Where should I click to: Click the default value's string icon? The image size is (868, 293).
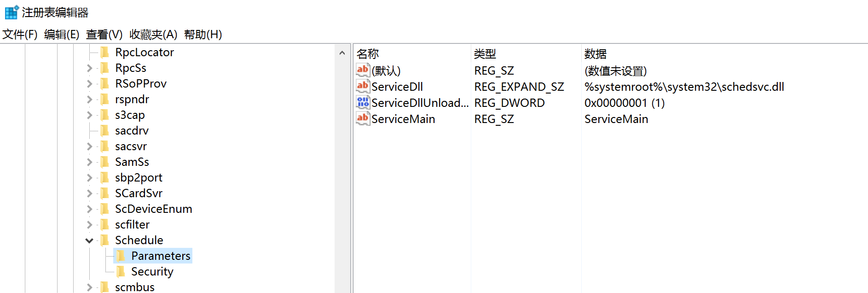click(x=363, y=70)
